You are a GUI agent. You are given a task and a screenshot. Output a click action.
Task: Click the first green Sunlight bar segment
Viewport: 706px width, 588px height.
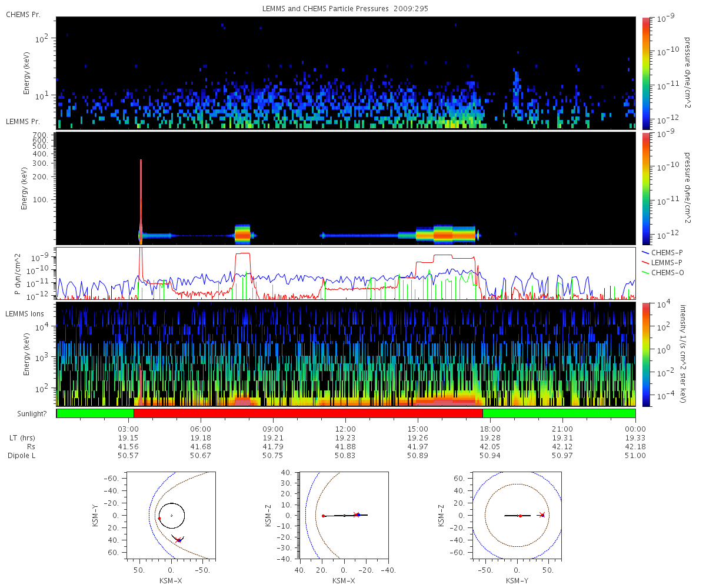pos(95,413)
